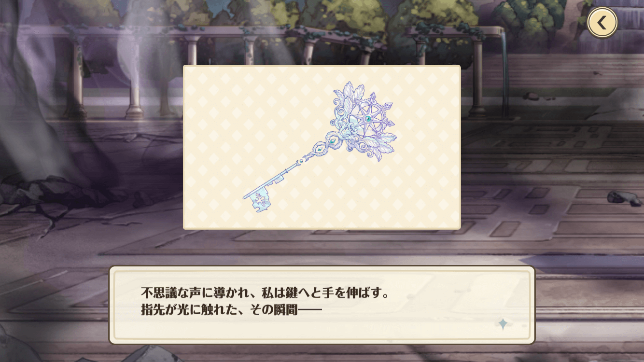Click the stone column beside the light beam

coord(135,77)
